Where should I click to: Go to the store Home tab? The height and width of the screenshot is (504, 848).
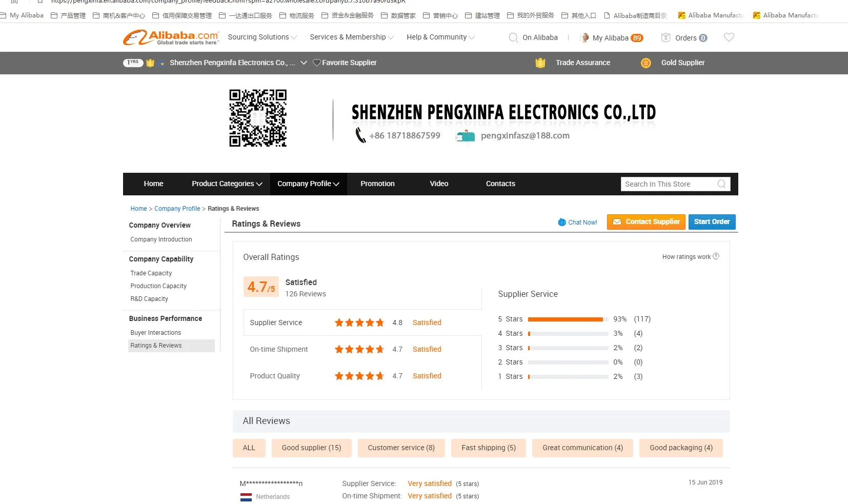point(153,184)
